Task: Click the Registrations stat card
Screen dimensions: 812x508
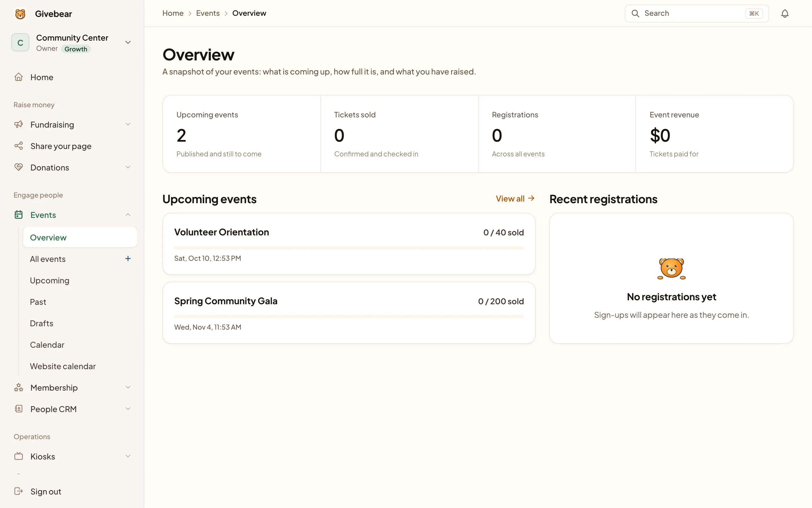Action: click(557, 134)
